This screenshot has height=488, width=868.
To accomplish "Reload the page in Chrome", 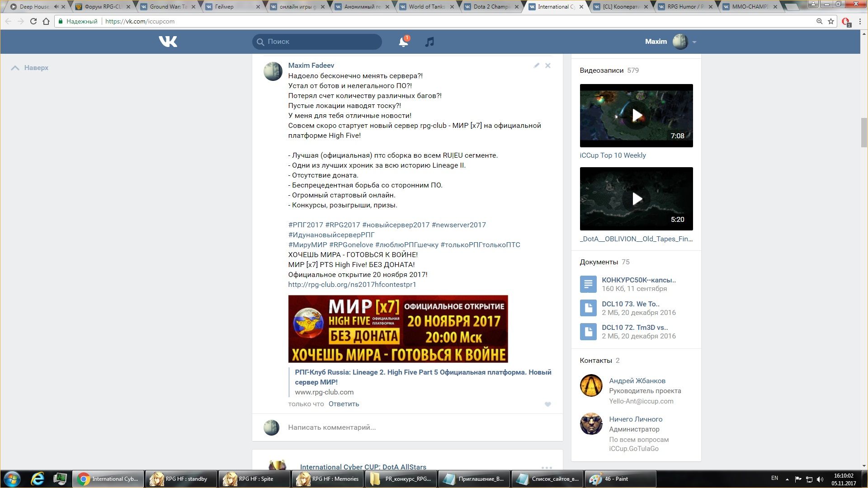I will pos(33,21).
